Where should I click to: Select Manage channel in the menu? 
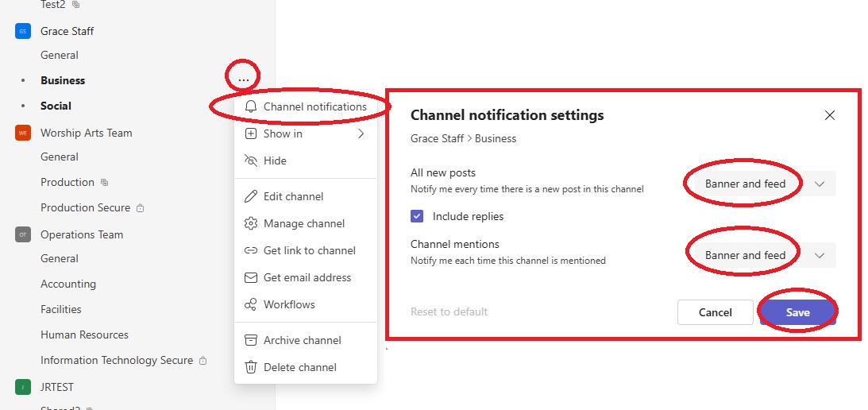tap(303, 223)
